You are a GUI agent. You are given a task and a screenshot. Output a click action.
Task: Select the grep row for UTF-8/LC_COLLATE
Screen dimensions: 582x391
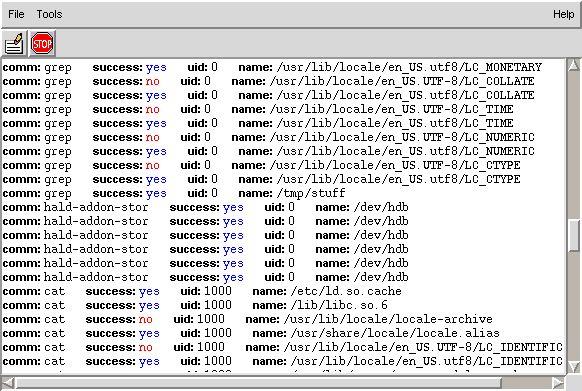[x=269, y=81]
